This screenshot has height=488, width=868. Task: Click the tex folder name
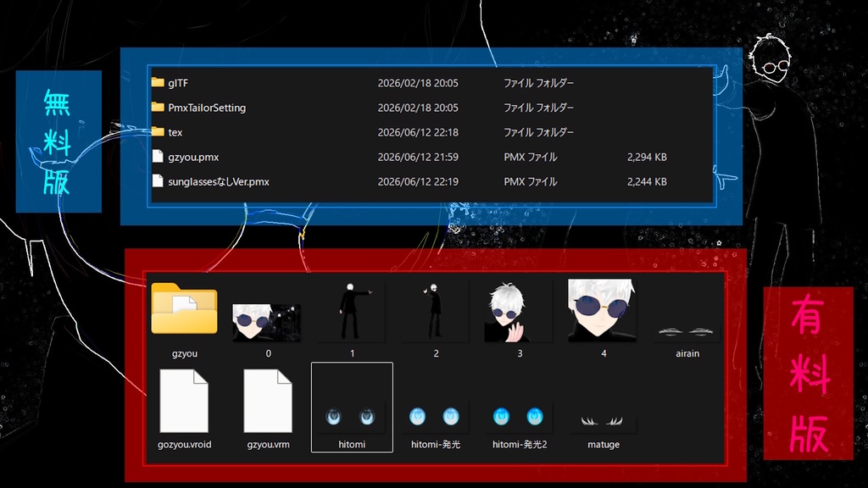click(175, 132)
